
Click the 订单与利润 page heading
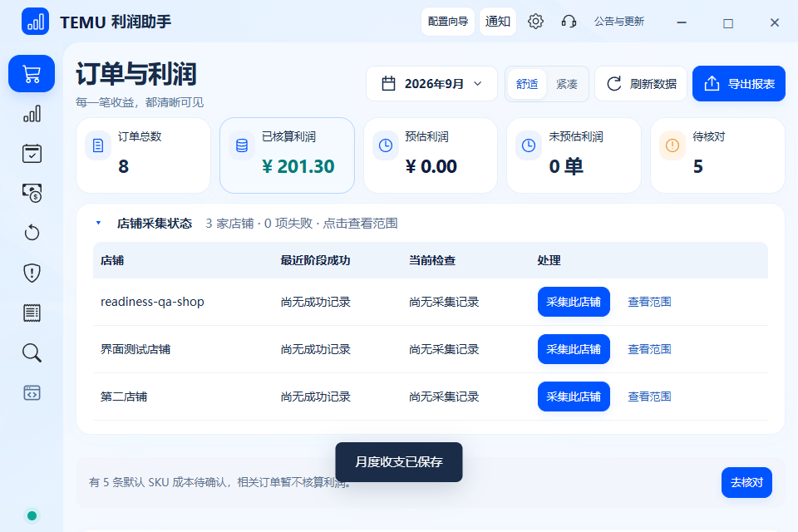tap(135, 74)
